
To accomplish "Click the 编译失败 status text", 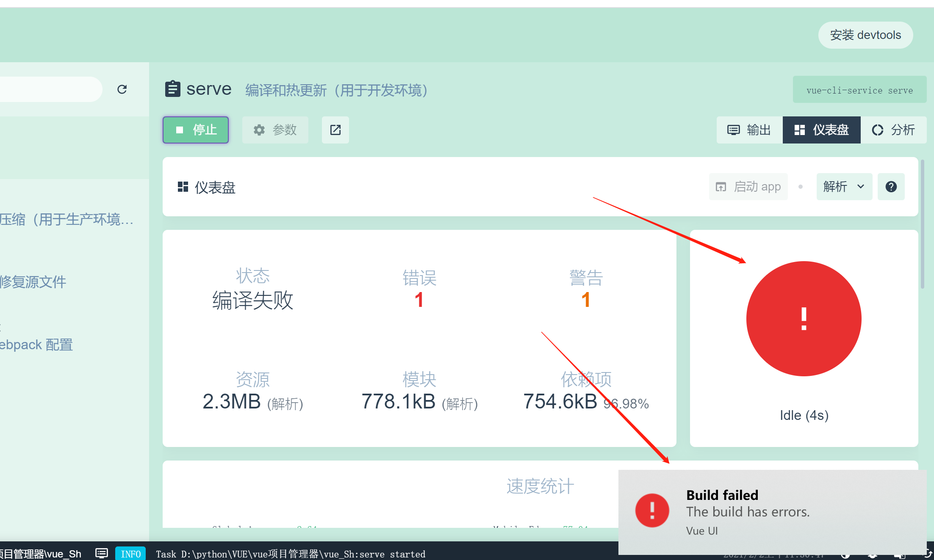I will pos(252,301).
